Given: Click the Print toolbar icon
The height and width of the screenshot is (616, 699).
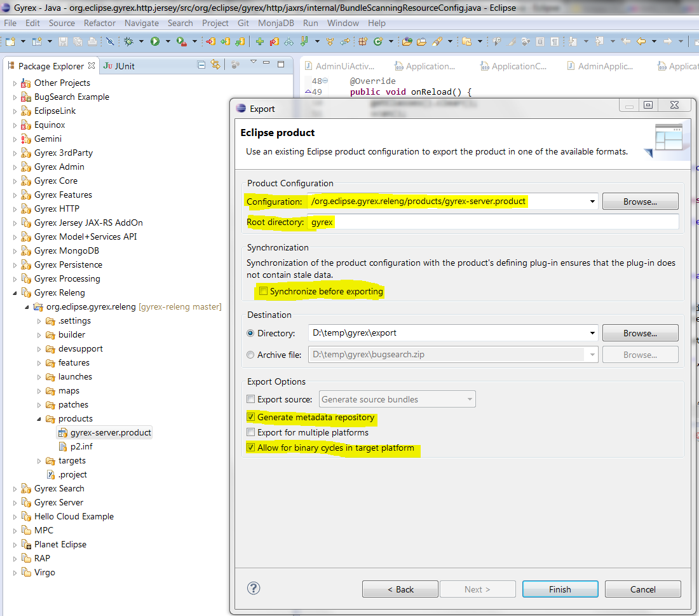Looking at the screenshot, I should pyautogui.click(x=92, y=41).
